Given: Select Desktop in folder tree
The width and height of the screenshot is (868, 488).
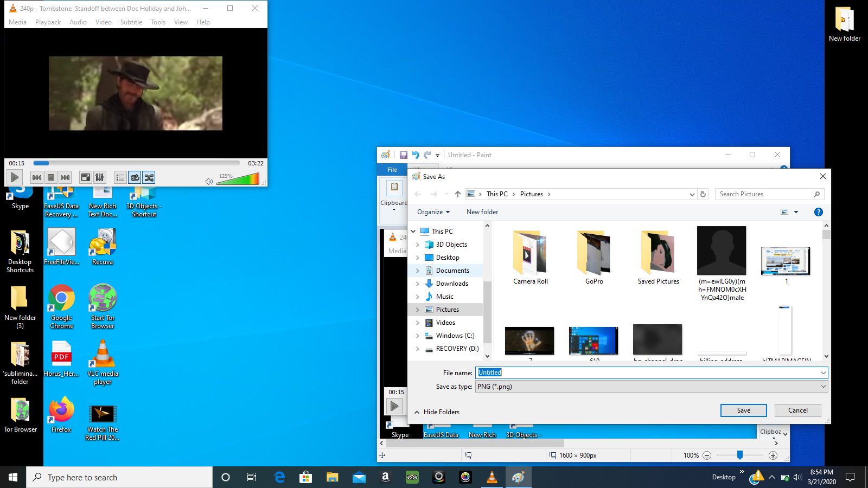Looking at the screenshot, I should click(x=448, y=258).
